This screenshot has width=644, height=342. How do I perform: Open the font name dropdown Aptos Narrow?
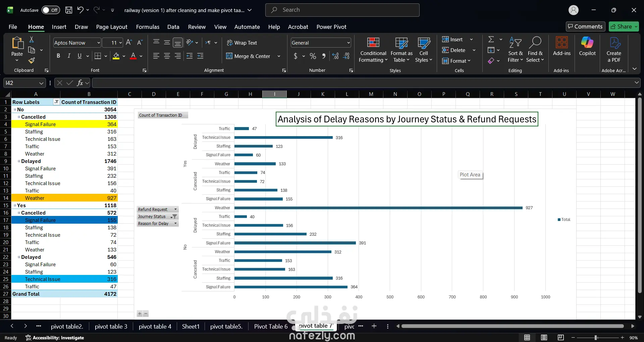pos(99,43)
